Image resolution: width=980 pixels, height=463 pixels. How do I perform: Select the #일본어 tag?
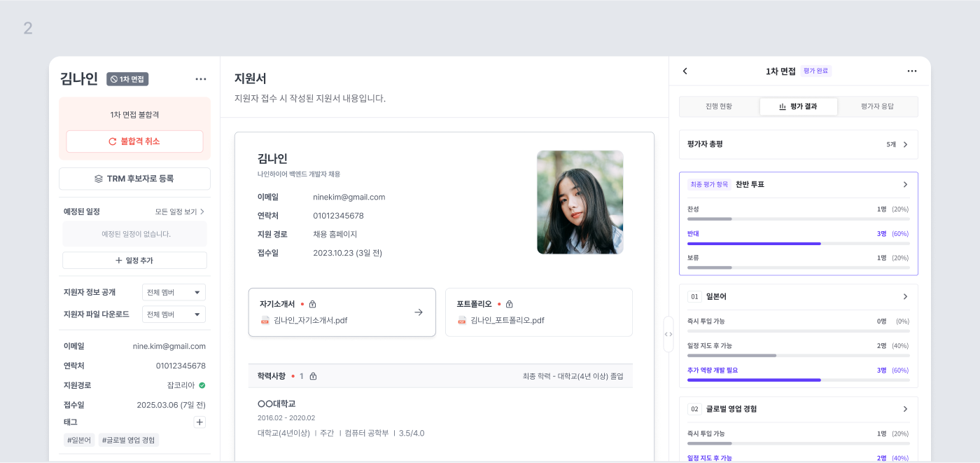(x=79, y=440)
